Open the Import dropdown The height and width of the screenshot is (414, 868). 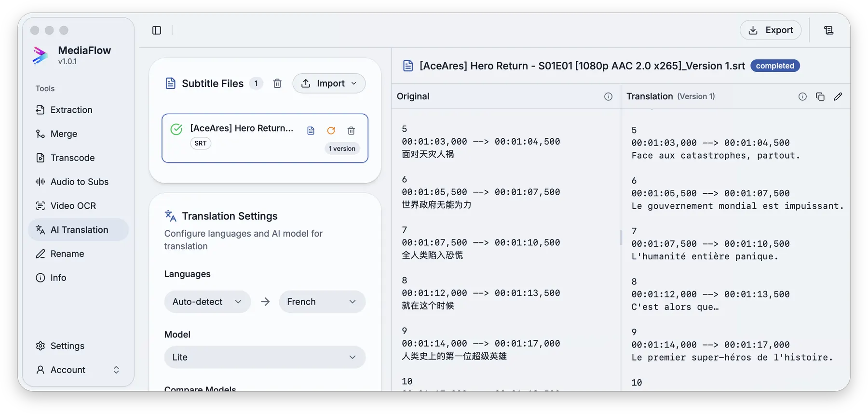329,83
